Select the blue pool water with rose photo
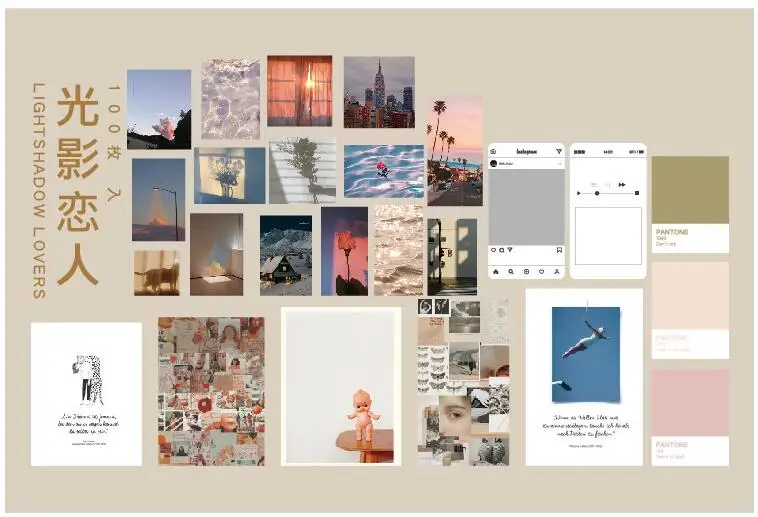This screenshot has height=517, width=758. click(384, 171)
